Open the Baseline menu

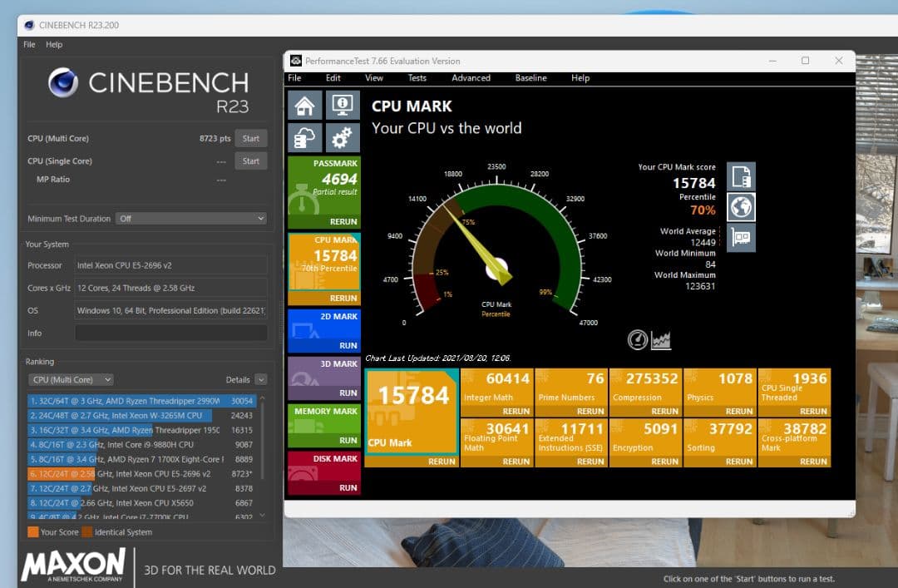click(530, 78)
